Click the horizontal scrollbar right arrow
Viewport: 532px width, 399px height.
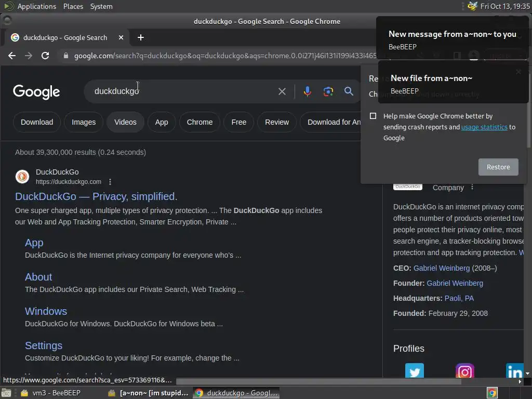coord(520,382)
